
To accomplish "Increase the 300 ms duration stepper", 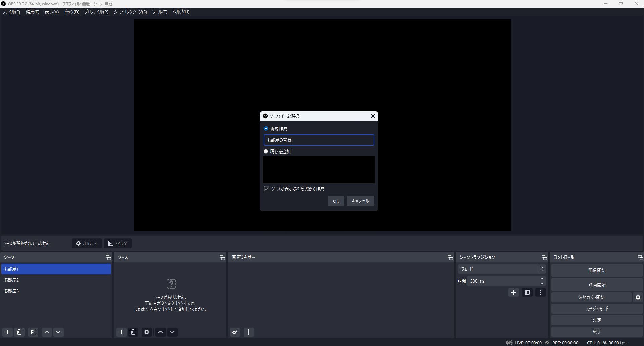I will (542, 279).
